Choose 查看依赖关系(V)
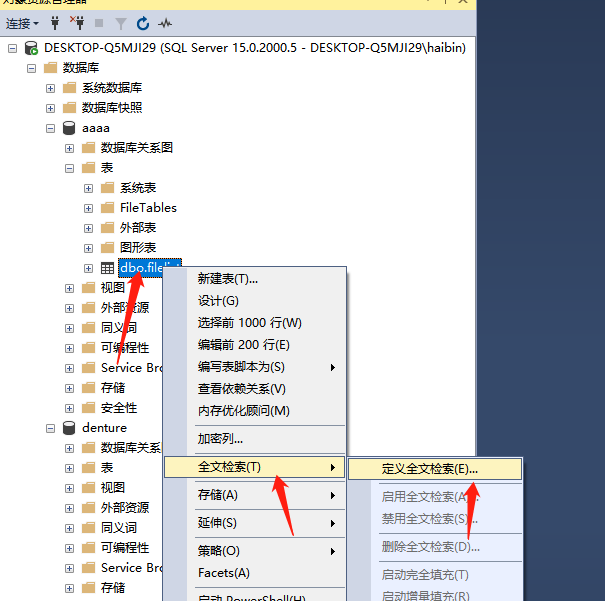The height and width of the screenshot is (601, 605). pyautogui.click(x=254, y=389)
